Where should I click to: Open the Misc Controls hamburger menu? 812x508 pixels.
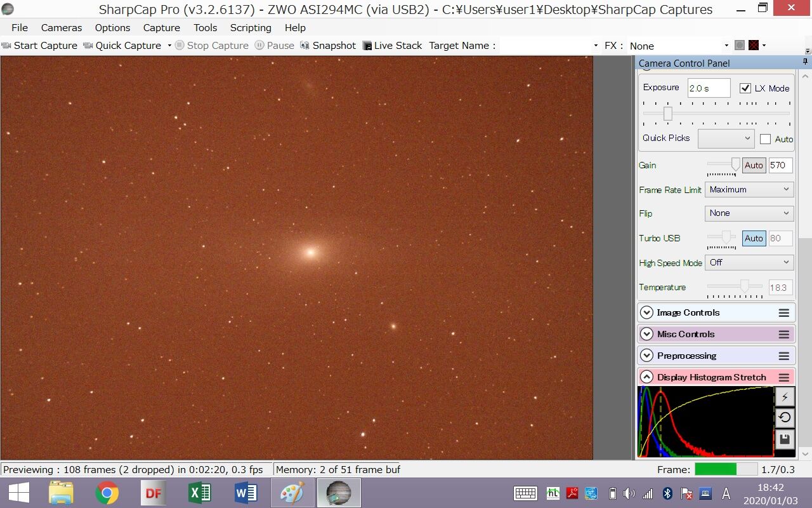tap(784, 335)
